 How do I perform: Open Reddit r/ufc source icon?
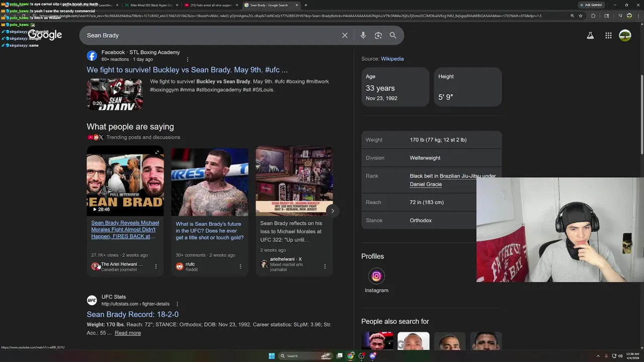[x=180, y=266]
